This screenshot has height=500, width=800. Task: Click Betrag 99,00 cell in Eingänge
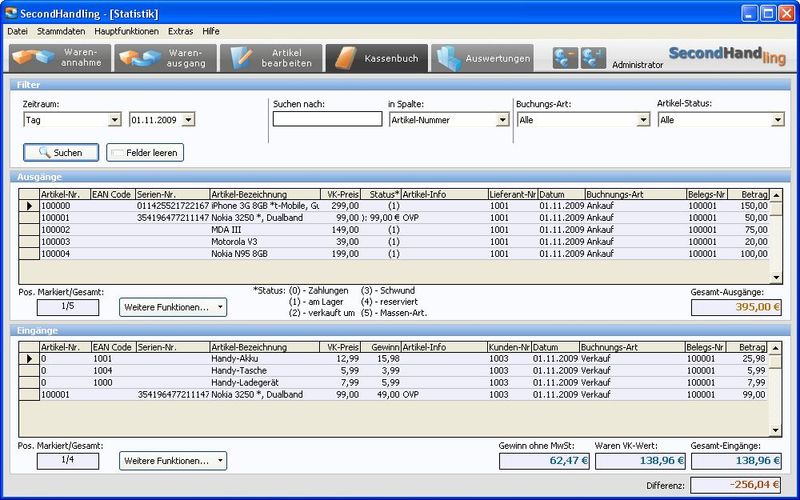coord(746,394)
